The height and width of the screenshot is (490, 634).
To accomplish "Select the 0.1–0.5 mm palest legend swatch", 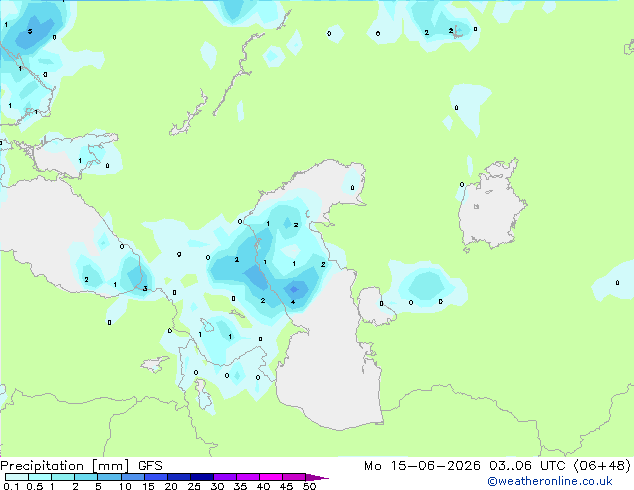I will click(17, 477).
